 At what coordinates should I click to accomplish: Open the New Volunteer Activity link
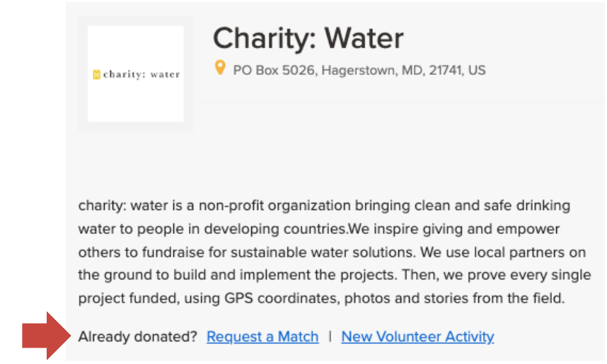pyautogui.click(x=417, y=337)
